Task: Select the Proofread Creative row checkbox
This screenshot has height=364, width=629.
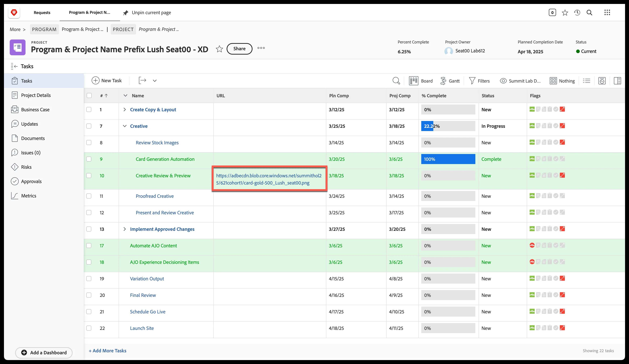Action: (x=89, y=196)
